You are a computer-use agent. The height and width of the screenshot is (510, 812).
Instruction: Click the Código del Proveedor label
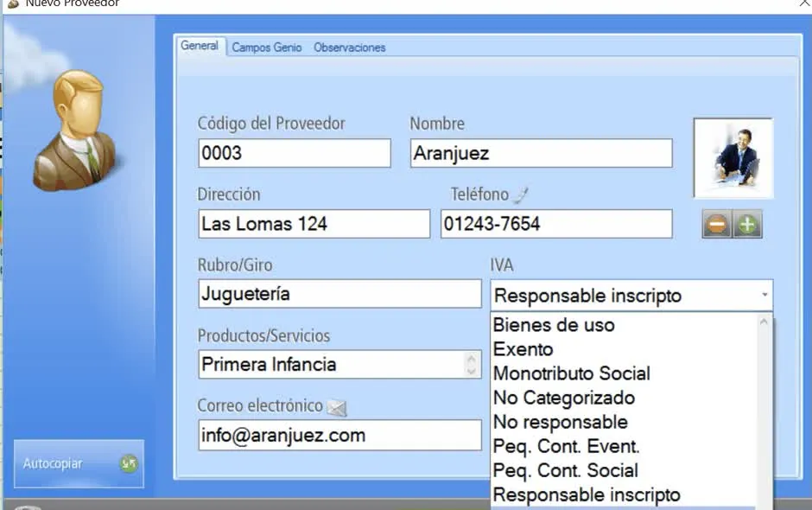271,124
